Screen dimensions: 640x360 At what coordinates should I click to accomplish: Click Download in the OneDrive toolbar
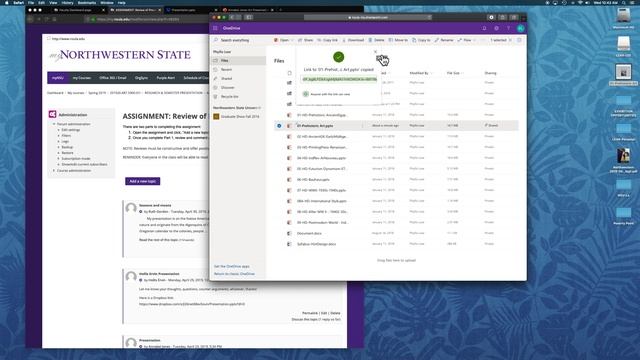pyautogui.click(x=353, y=40)
